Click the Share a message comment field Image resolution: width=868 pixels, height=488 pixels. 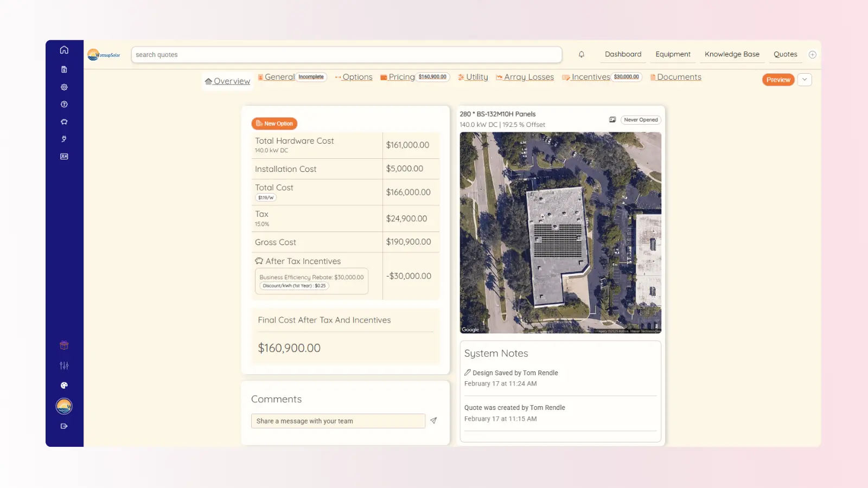(338, 421)
